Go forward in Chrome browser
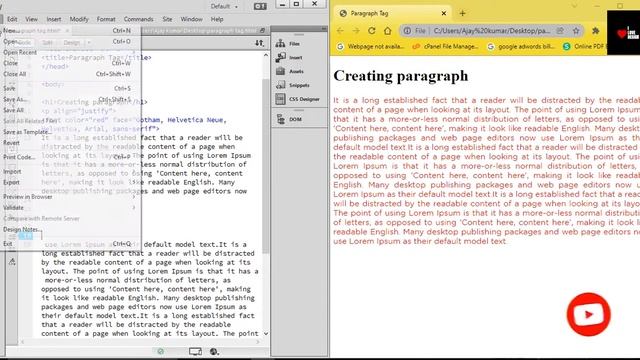 point(356,31)
